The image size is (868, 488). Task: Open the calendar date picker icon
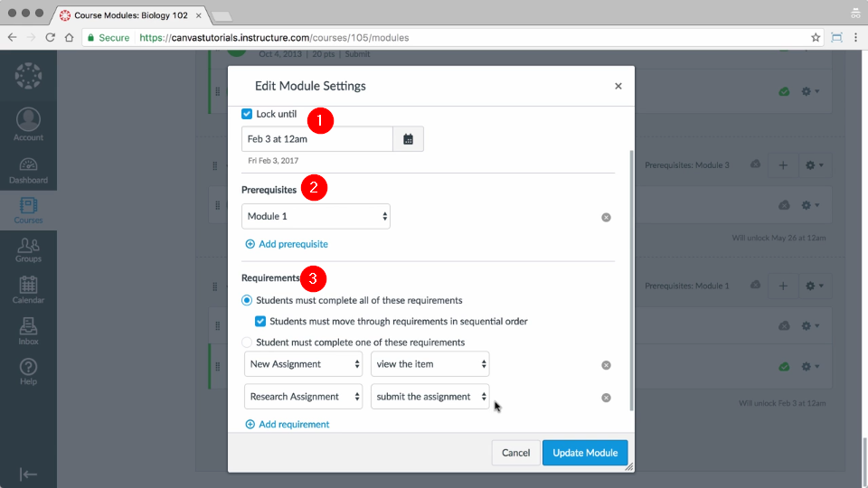click(408, 139)
